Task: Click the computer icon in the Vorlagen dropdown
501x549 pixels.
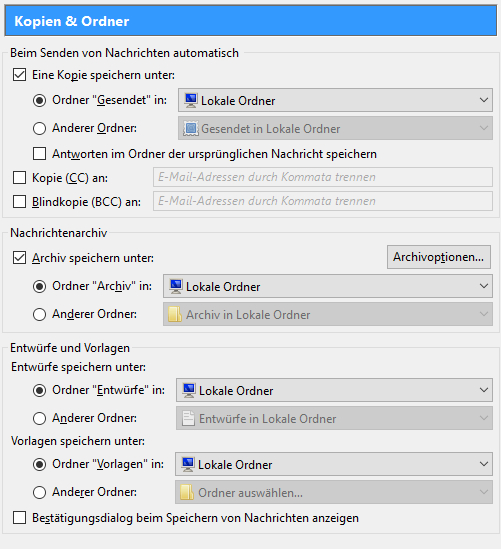Action: [188, 464]
